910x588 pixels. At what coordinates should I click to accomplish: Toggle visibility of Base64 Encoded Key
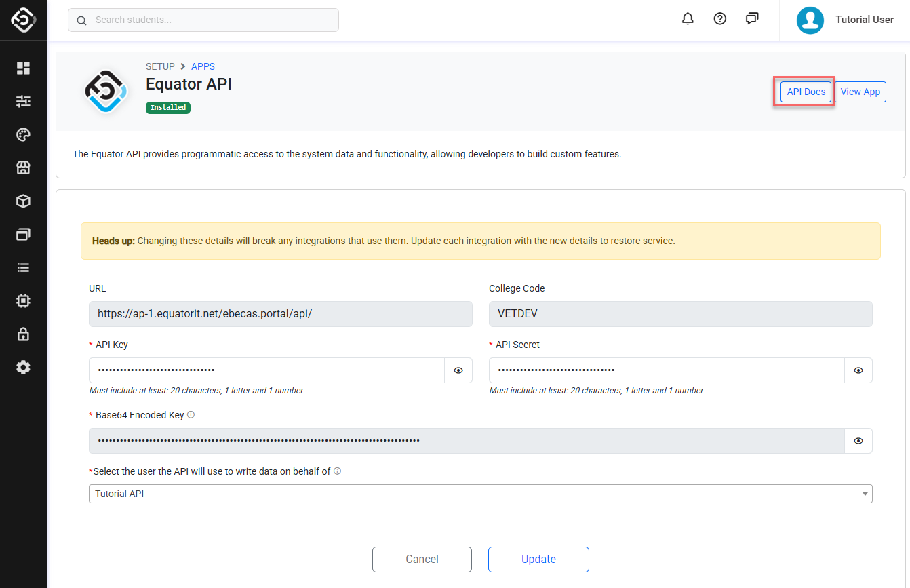click(858, 441)
